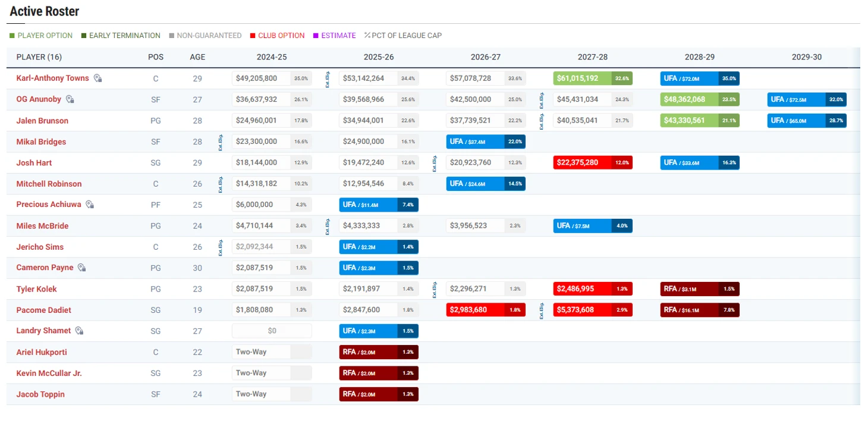Click Anunoby's green $48,362,068 option
Image resolution: width=868 pixels, height=430 pixels.
[700, 99]
